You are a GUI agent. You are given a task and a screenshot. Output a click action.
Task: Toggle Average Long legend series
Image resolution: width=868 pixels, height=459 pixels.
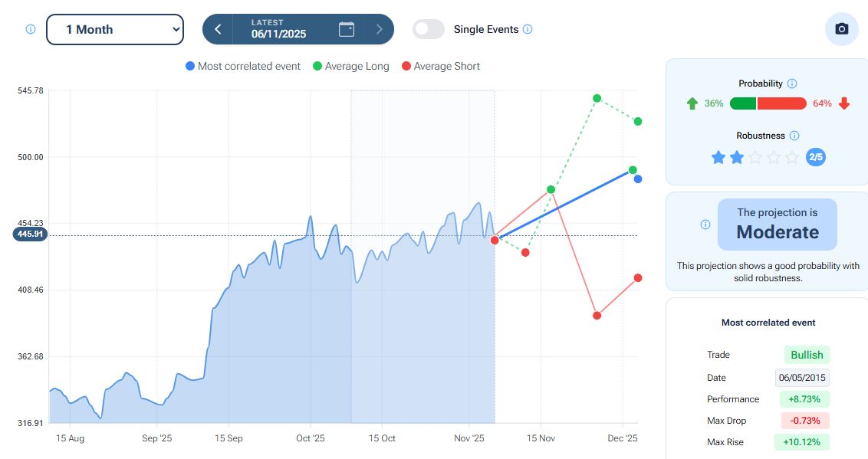pos(350,67)
